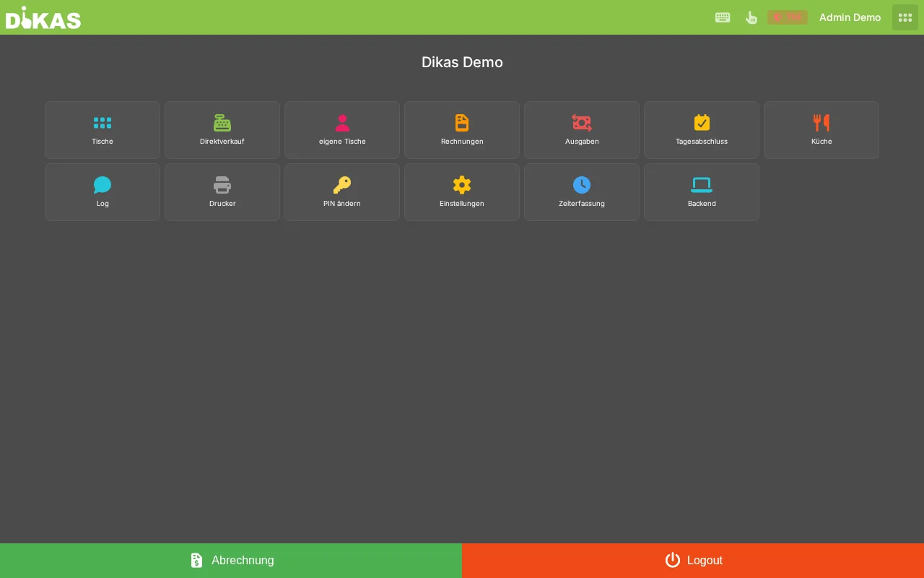Open the Ausgaben tile
Image resolution: width=924 pixels, height=578 pixels.
(582, 130)
